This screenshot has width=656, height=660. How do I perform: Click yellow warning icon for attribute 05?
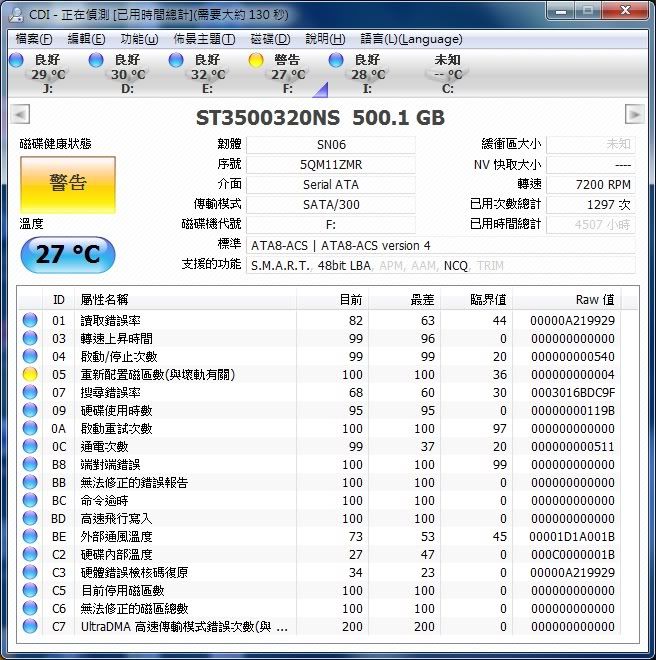pyautogui.click(x=30, y=374)
